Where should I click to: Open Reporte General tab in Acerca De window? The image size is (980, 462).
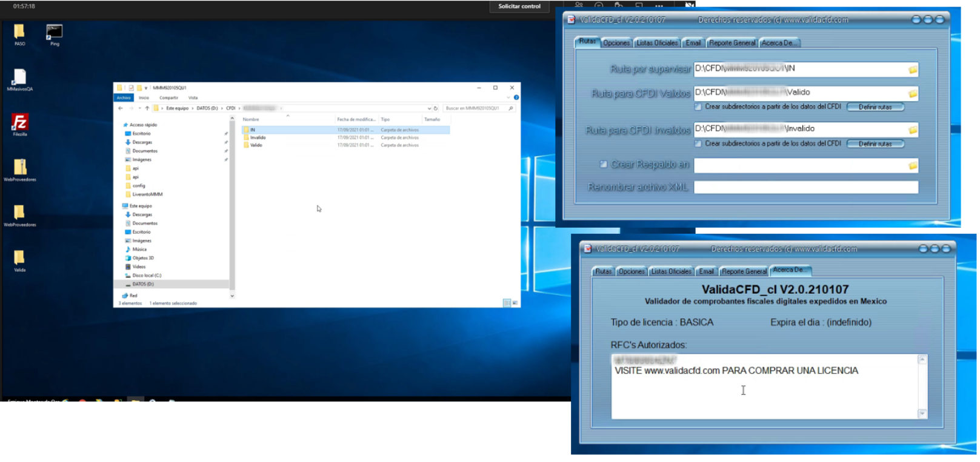744,271
